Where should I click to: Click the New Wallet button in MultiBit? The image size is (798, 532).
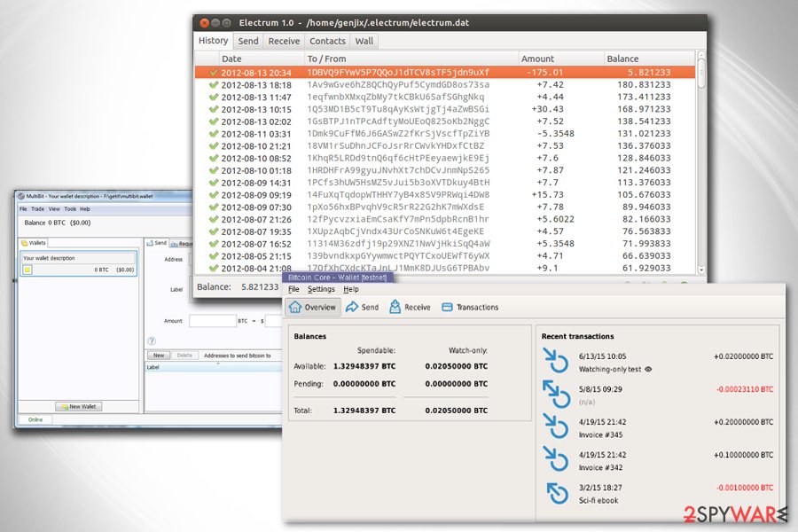pos(79,406)
